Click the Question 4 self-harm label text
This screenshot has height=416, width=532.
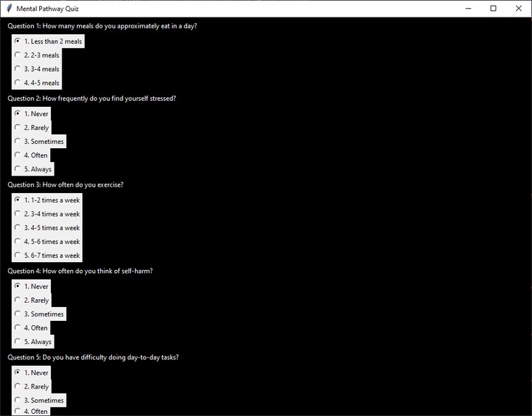[x=80, y=271]
